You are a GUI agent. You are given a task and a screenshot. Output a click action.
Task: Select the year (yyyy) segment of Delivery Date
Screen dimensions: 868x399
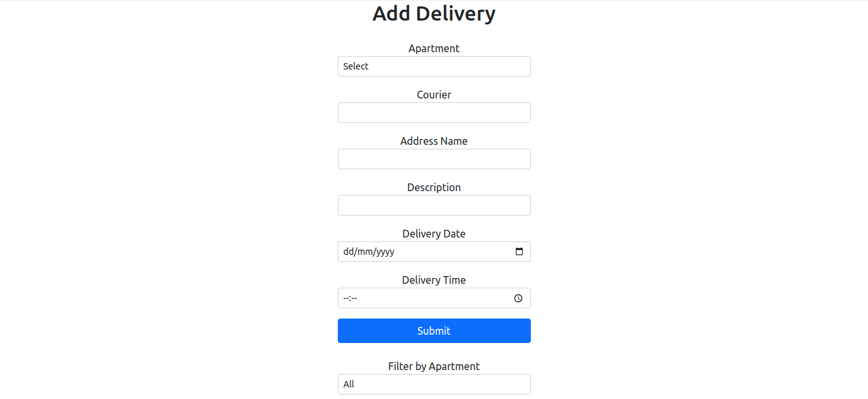tap(385, 252)
